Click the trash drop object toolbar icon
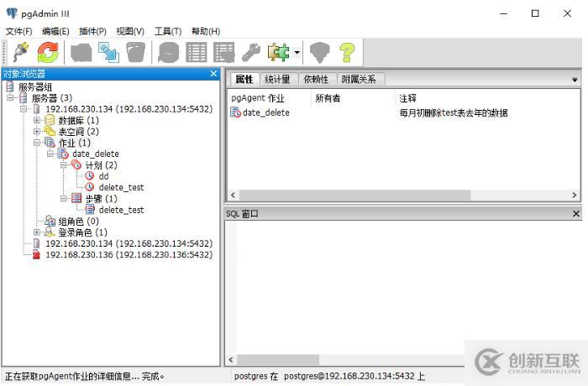 point(135,52)
